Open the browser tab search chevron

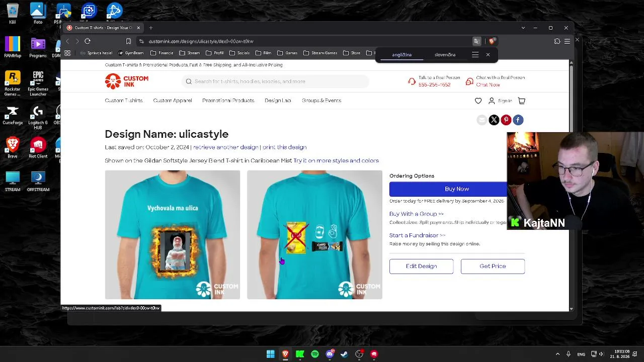(523, 28)
